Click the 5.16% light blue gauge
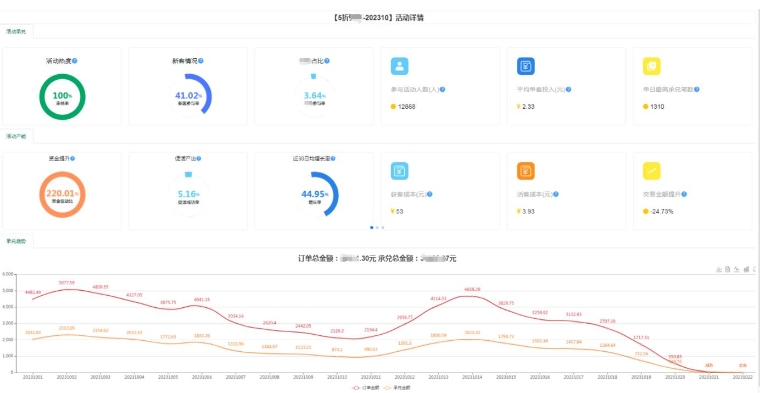 [x=189, y=195]
